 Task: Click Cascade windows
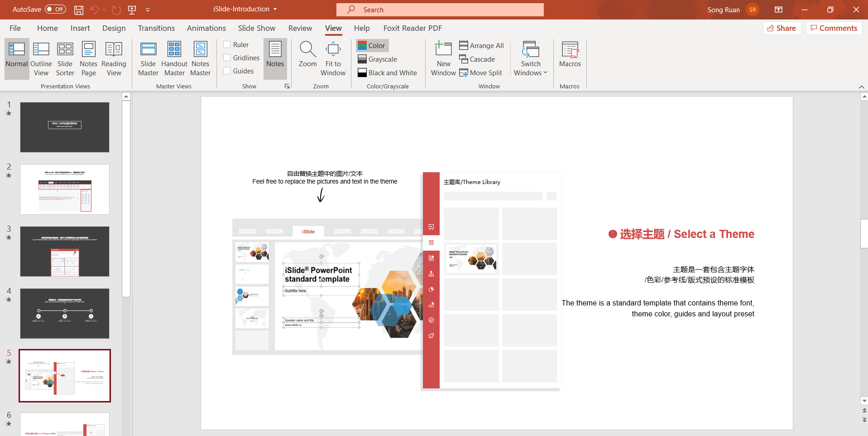pos(477,59)
